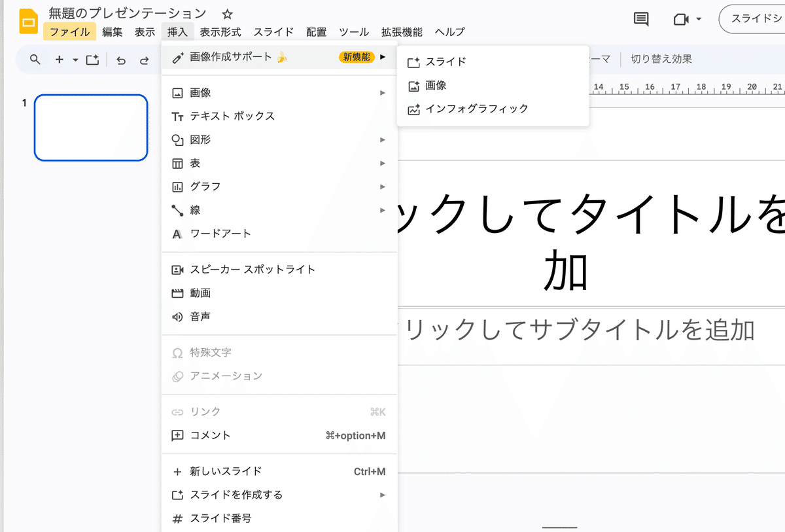The height and width of the screenshot is (532, 785).
Task: Open the Google Slides home logo
Action: (x=28, y=22)
